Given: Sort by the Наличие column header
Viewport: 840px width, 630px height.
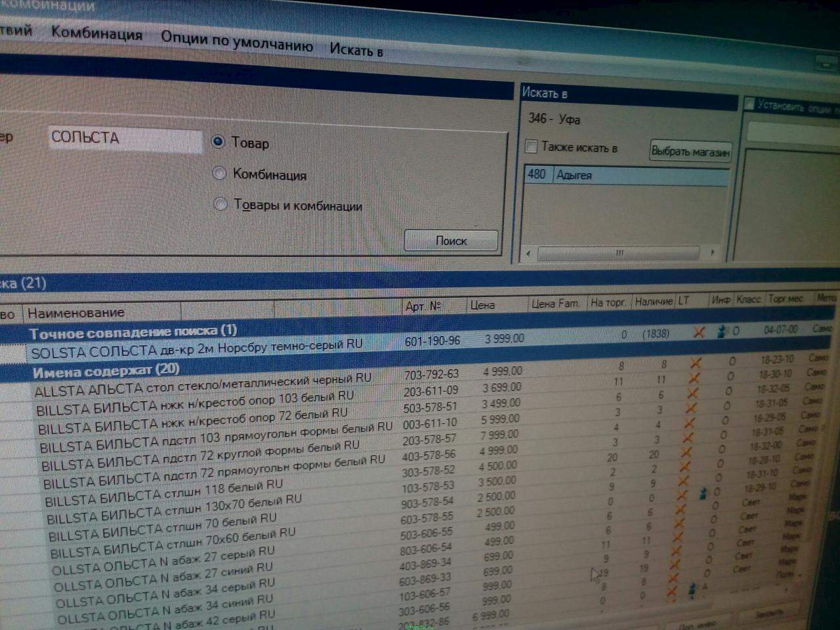Looking at the screenshot, I should [654, 301].
